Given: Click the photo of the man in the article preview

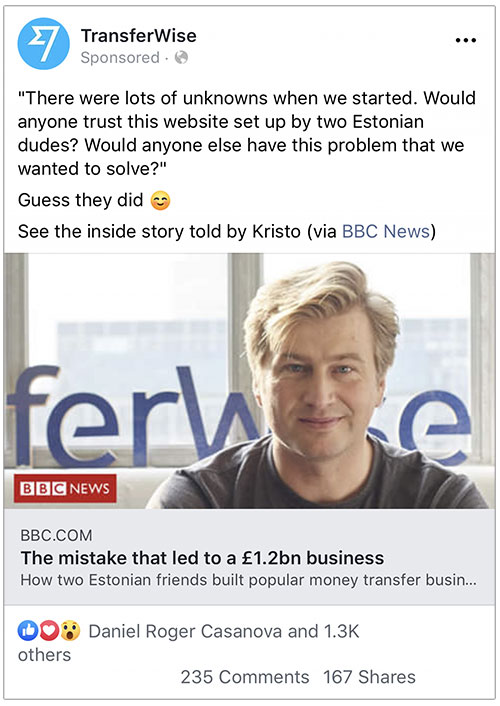Looking at the screenshot, I should pos(250,381).
